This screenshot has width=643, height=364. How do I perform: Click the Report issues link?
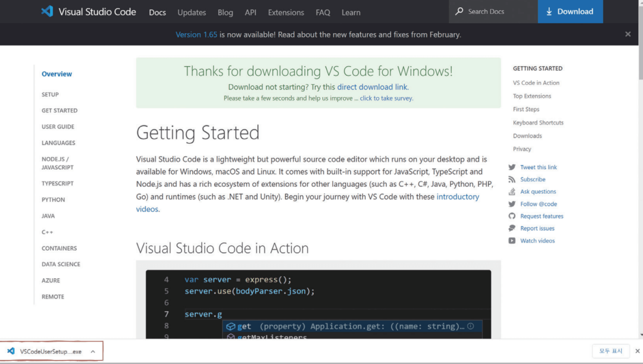pos(537,229)
